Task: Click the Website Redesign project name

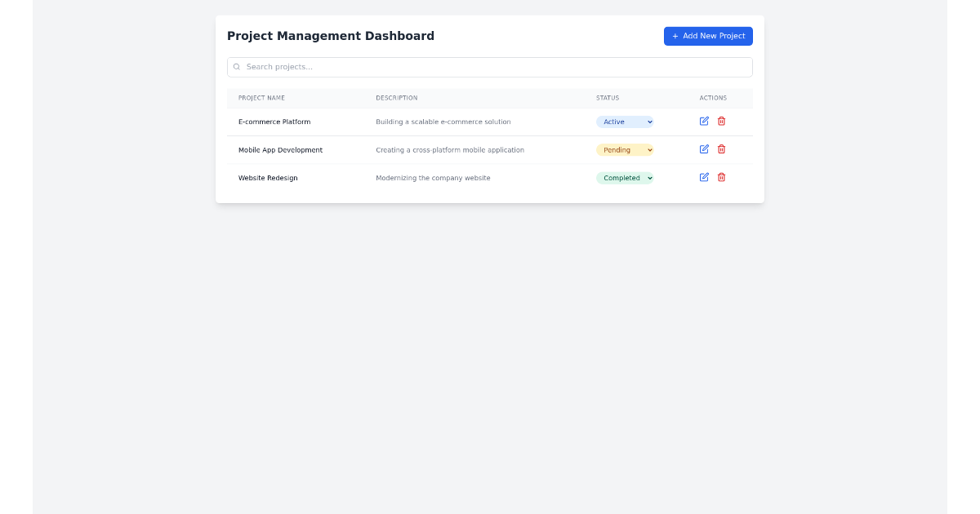Action: coord(268,177)
